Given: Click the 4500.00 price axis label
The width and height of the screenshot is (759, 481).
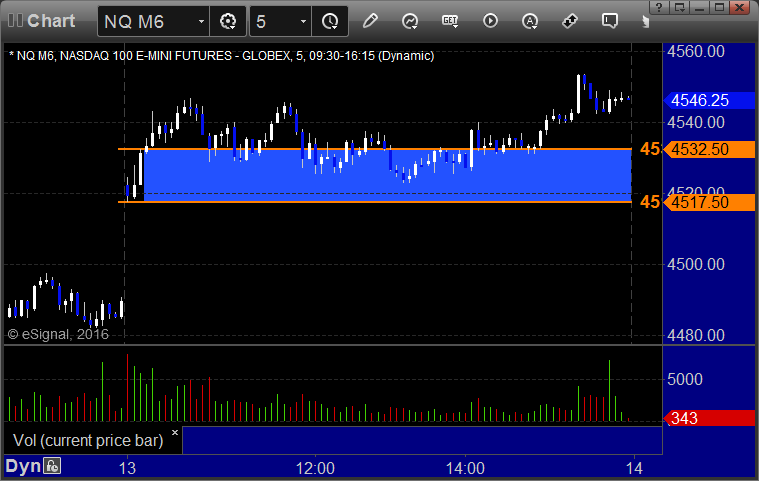Looking at the screenshot, I should tap(696, 264).
